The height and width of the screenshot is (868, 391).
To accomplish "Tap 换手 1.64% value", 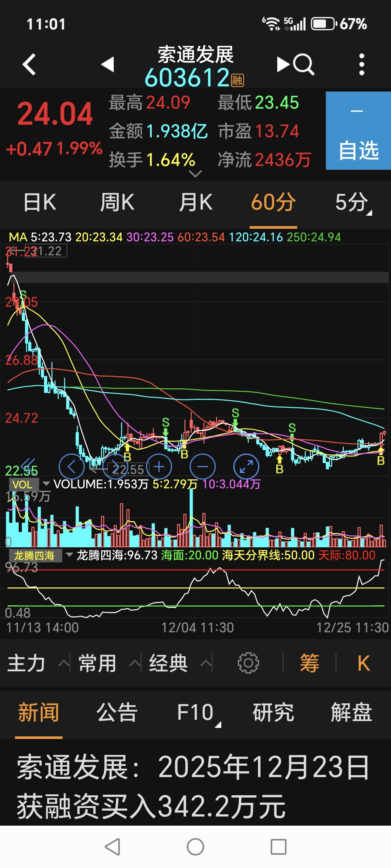I will (171, 160).
